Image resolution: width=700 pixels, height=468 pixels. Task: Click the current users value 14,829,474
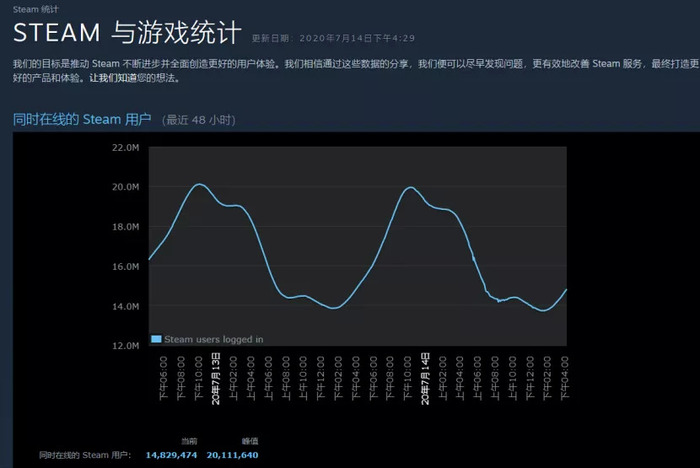171,455
